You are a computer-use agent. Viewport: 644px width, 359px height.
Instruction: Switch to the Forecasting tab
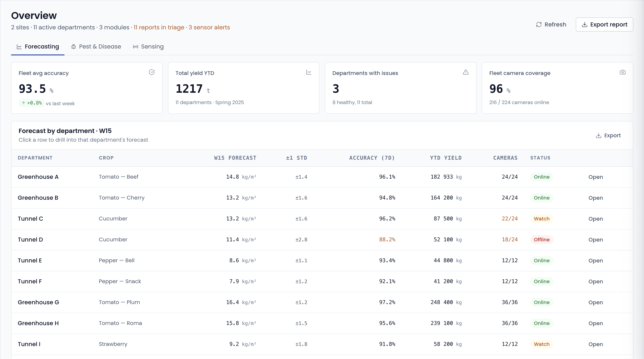(38, 47)
